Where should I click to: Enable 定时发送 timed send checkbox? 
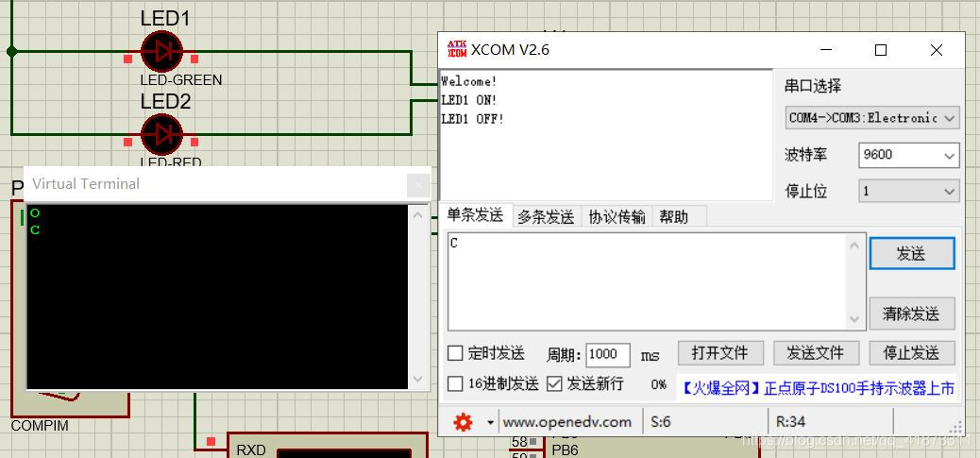point(456,353)
